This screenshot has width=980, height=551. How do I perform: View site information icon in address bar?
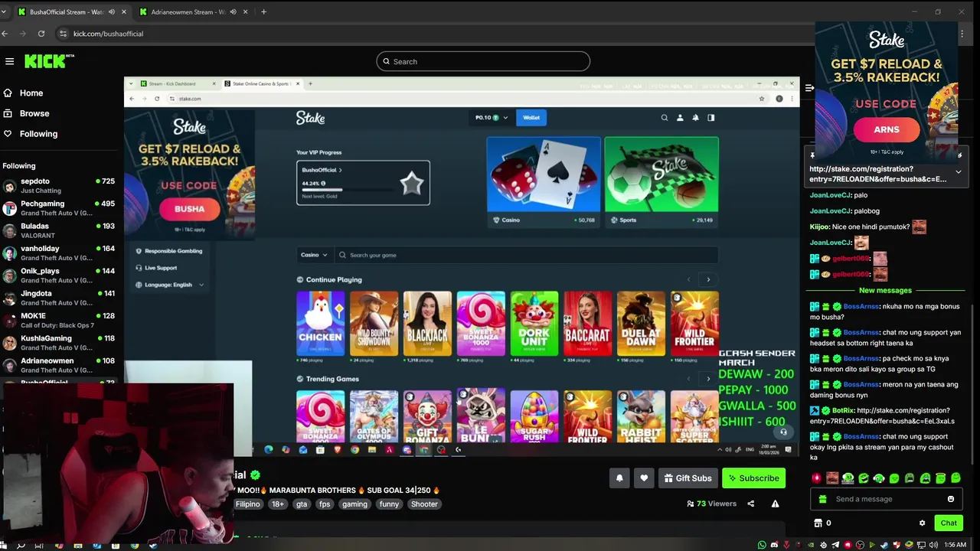[63, 34]
